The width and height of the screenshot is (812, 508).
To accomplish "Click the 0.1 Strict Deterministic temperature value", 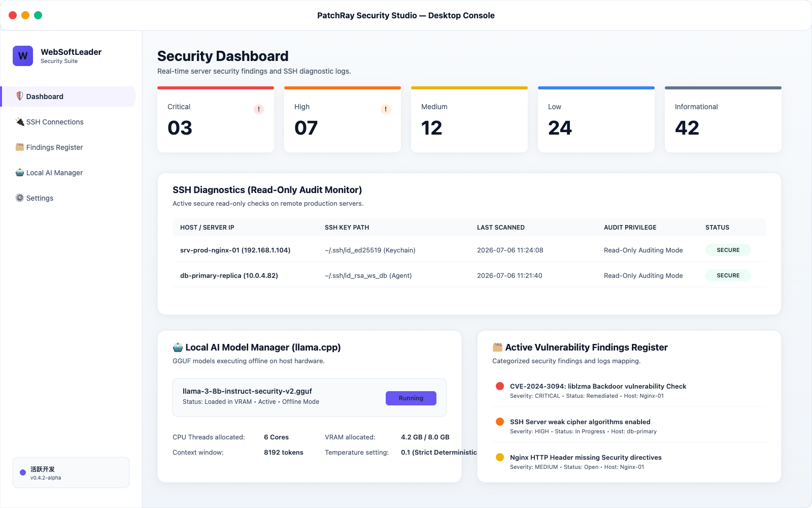I will click(438, 452).
